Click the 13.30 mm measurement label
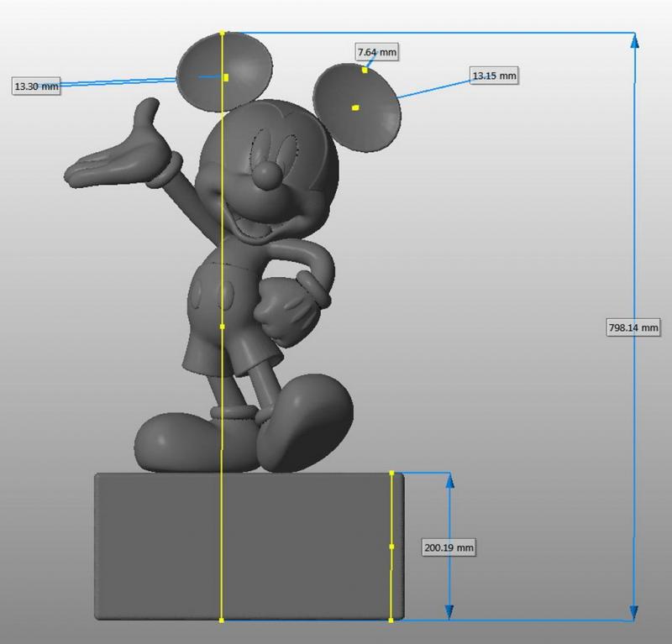Screen dimensions: 672x644 coord(37,86)
